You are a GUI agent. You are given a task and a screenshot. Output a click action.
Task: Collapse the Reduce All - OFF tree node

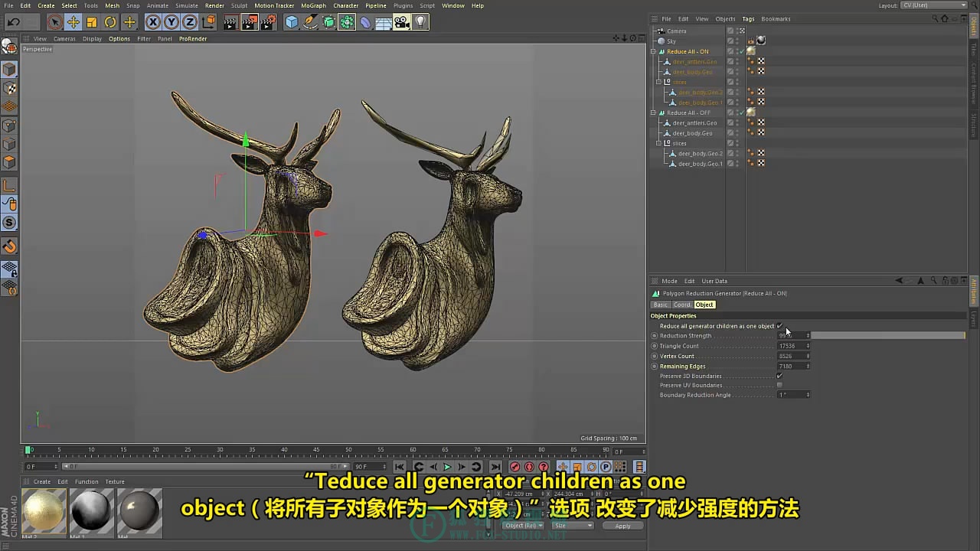[653, 112]
